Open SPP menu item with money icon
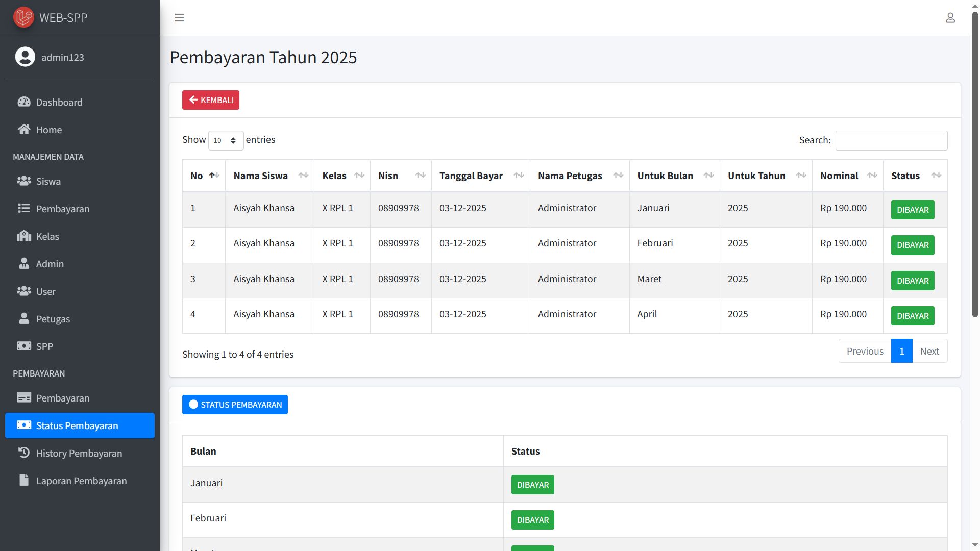The width and height of the screenshot is (980, 551). [44, 346]
